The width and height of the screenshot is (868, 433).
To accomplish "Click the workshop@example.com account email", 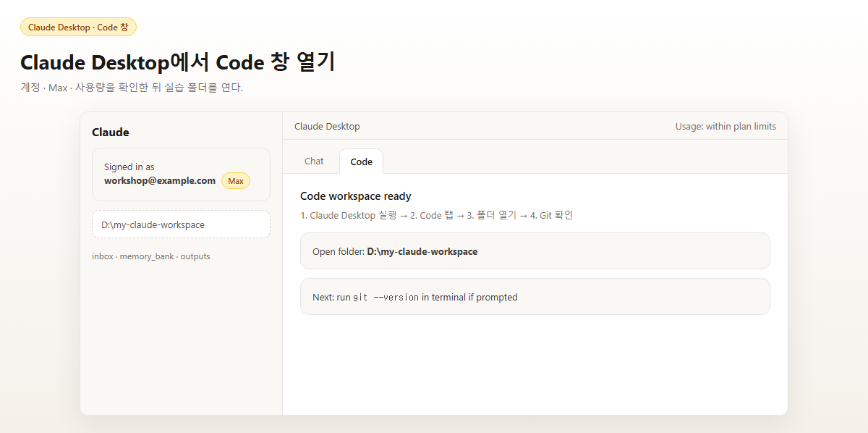I will (160, 180).
